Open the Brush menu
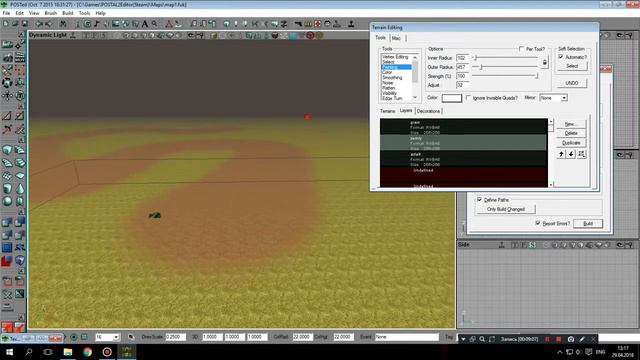 pos(51,13)
